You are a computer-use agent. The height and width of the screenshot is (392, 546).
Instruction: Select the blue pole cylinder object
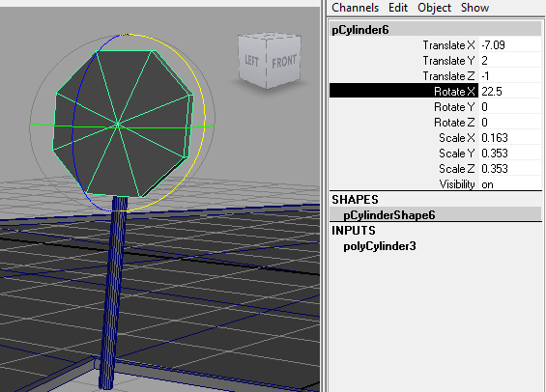click(x=113, y=293)
